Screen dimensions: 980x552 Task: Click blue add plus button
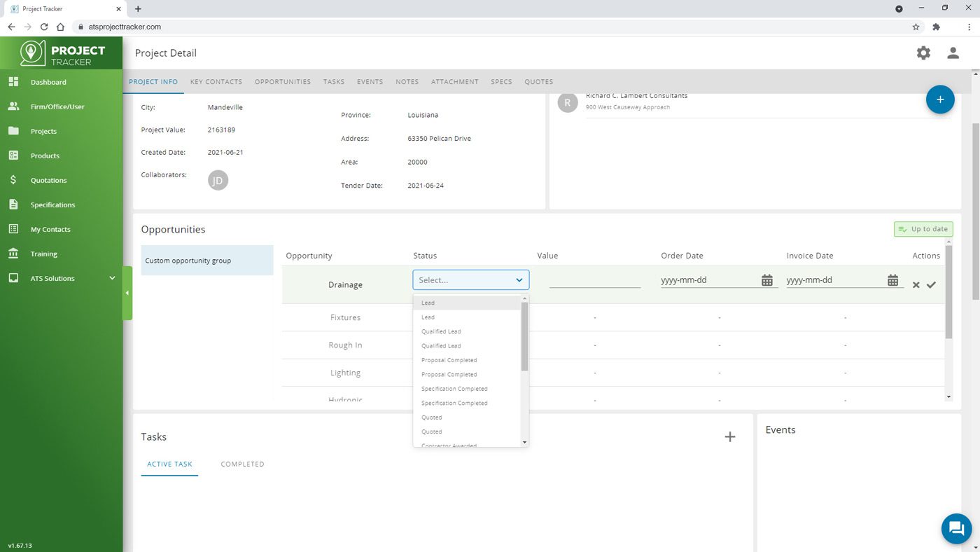point(940,99)
